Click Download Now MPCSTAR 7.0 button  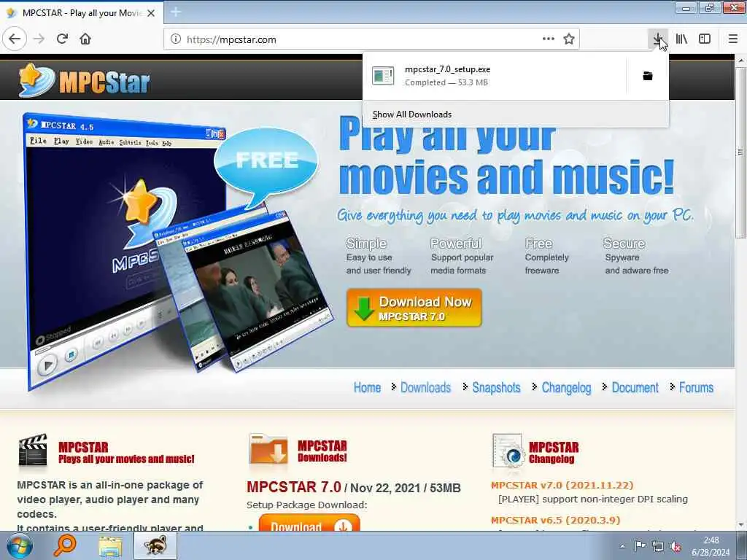pos(414,308)
